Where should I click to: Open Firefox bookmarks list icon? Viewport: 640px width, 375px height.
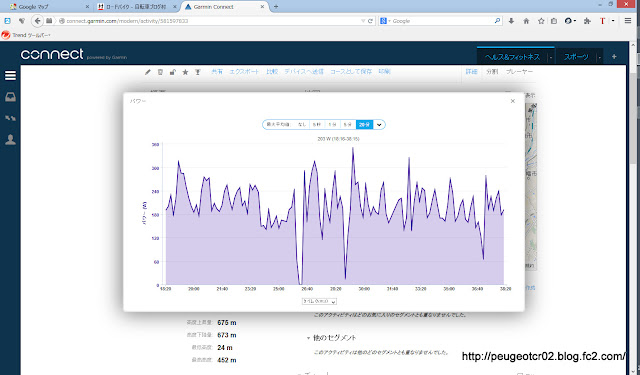click(x=554, y=21)
